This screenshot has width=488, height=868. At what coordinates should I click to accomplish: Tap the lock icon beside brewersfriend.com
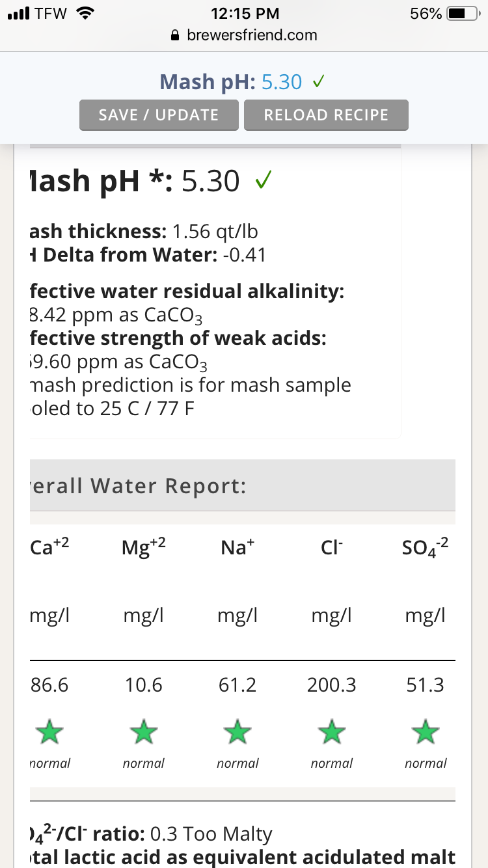(x=174, y=35)
